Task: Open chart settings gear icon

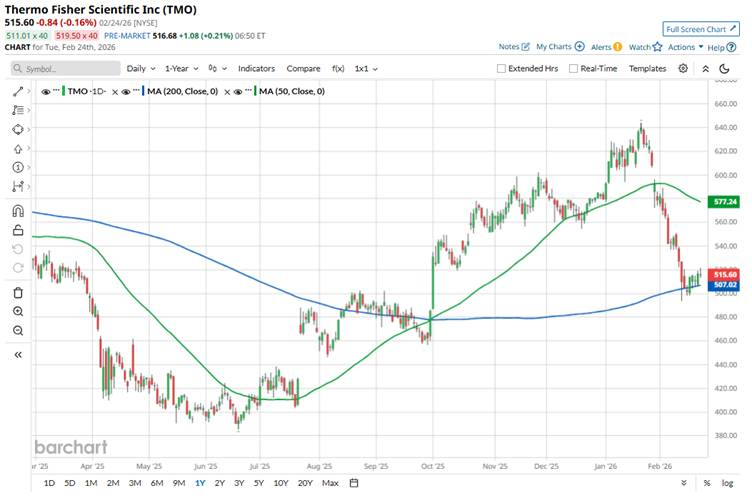Action: [x=683, y=68]
